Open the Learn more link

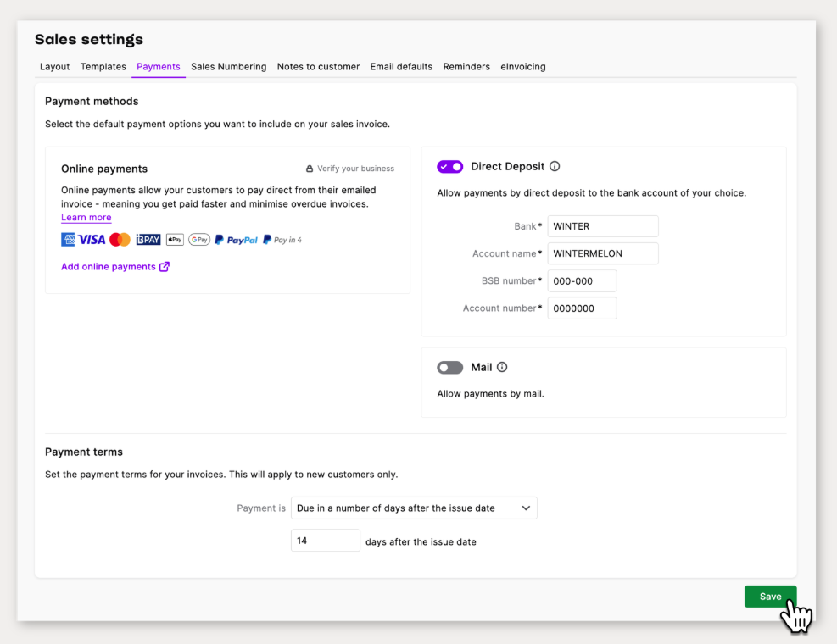pyautogui.click(x=86, y=218)
